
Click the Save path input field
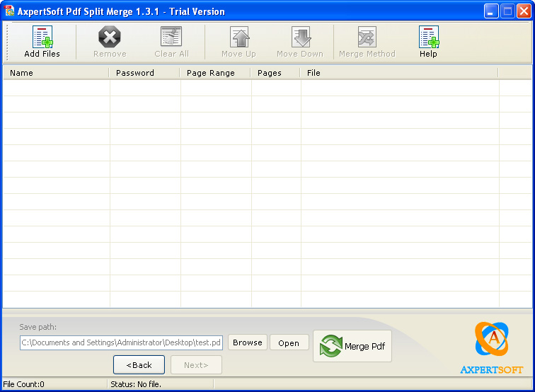pyautogui.click(x=121, y=342)
